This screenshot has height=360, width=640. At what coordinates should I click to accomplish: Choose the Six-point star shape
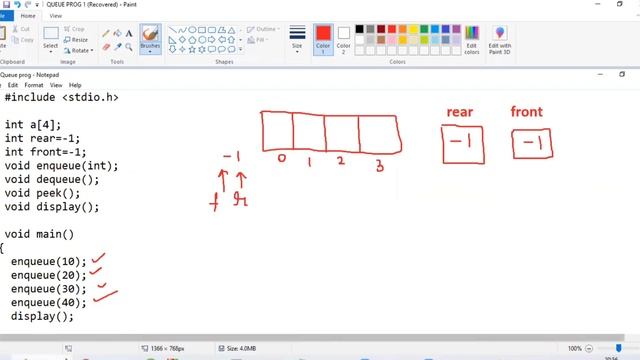click(202, 49)
